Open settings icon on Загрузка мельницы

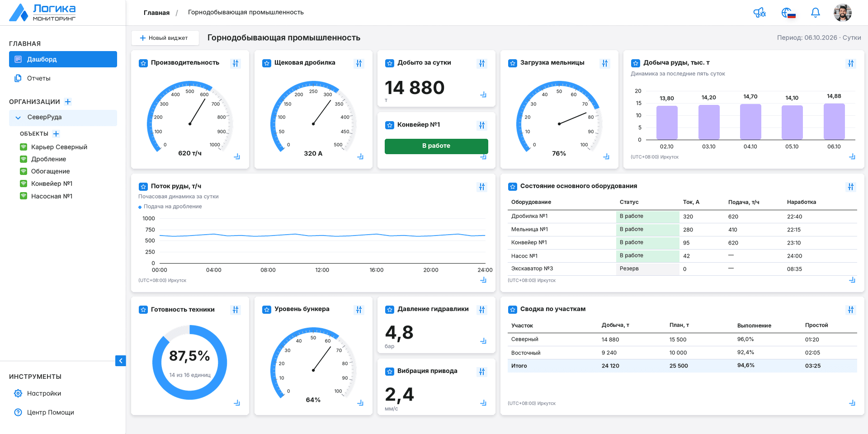point(605,63)
